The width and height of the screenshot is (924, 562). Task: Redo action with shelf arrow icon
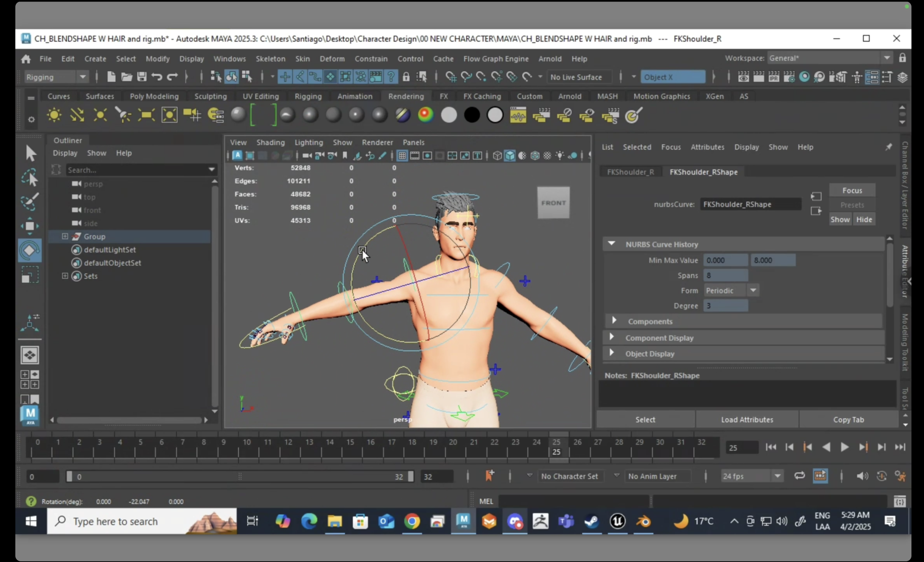(172, 77)
